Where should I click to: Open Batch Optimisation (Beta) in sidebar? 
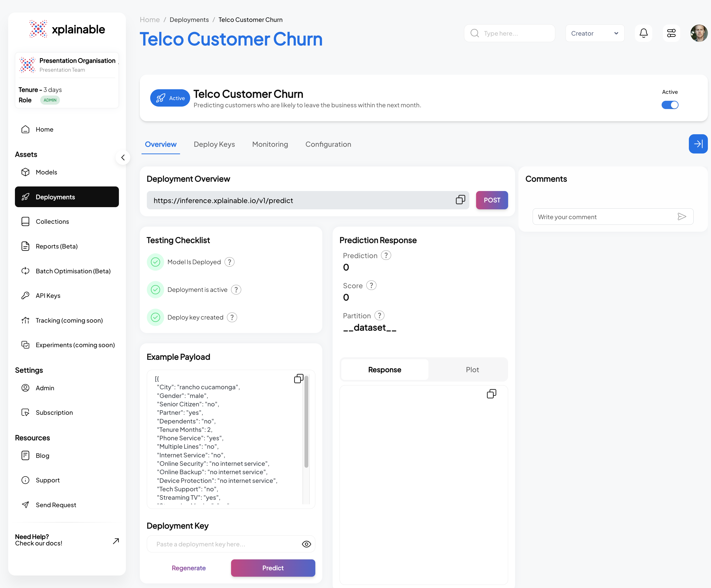click(x=67, y=271)
